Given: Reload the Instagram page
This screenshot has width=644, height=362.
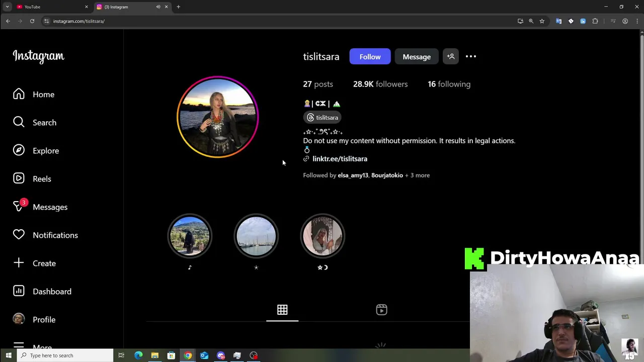Looking at the screenshot, I should coord(32,21).
